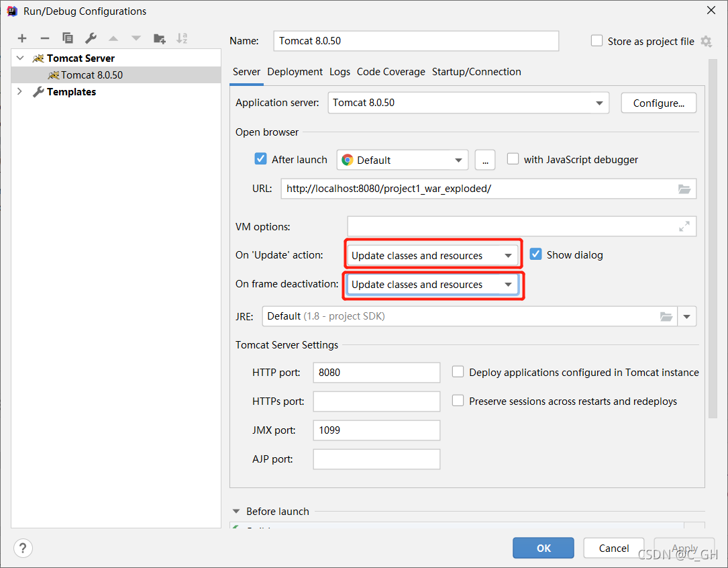The height and width of the screenshot is (568, 728).
Task: Open the Default browser dropdown
Action: point(403,160)
